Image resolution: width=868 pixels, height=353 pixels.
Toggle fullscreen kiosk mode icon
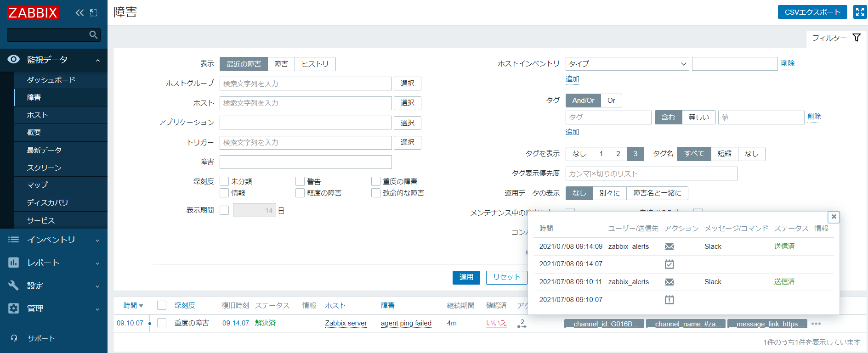(860, 12)
